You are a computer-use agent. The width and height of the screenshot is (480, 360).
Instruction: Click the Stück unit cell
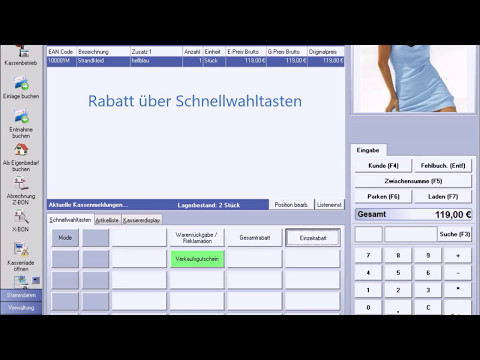pyautogui.click(x=214, y=61)
